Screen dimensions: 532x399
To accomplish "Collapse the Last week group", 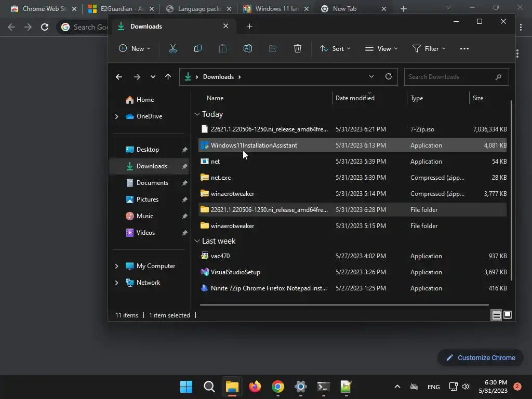I will coord(197,241).
